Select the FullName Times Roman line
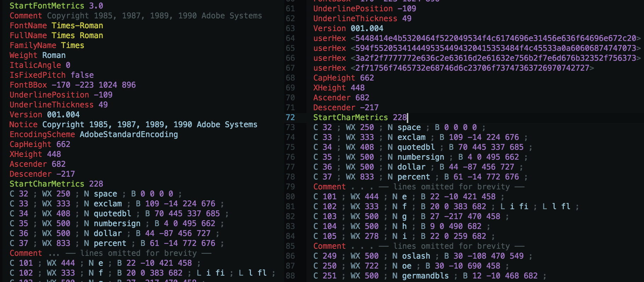 pos(56,35)
